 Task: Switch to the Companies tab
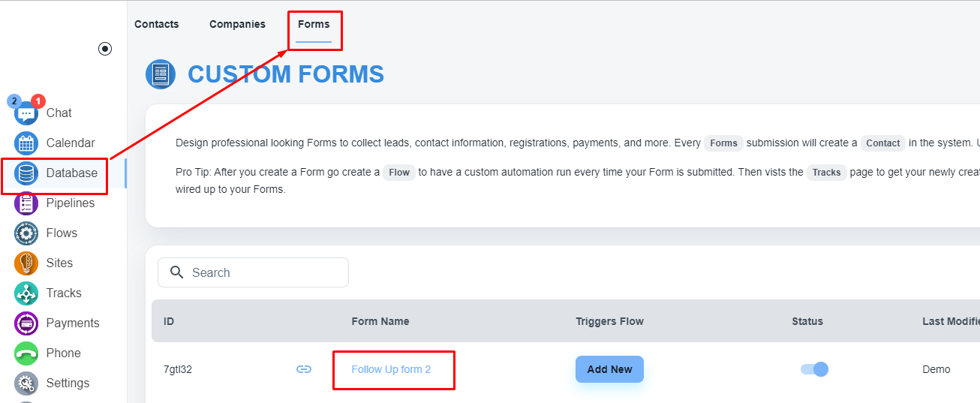pyautogui.click(x=237, y=24)
